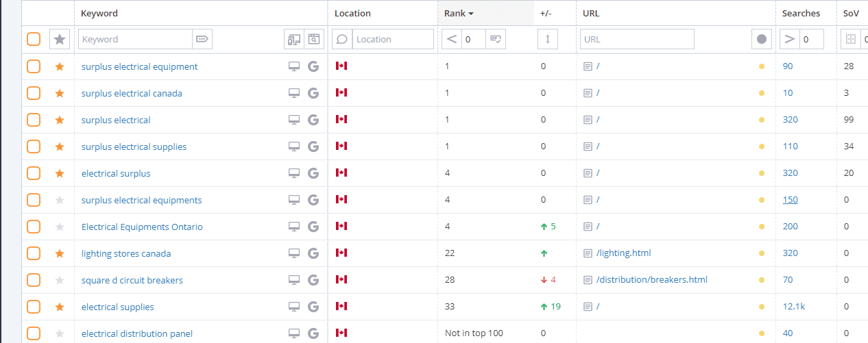Image resolution: width=868 pixels, height=343 pixels.
Task: Click the grey circle URL status filter
Action: pos(761,39)
